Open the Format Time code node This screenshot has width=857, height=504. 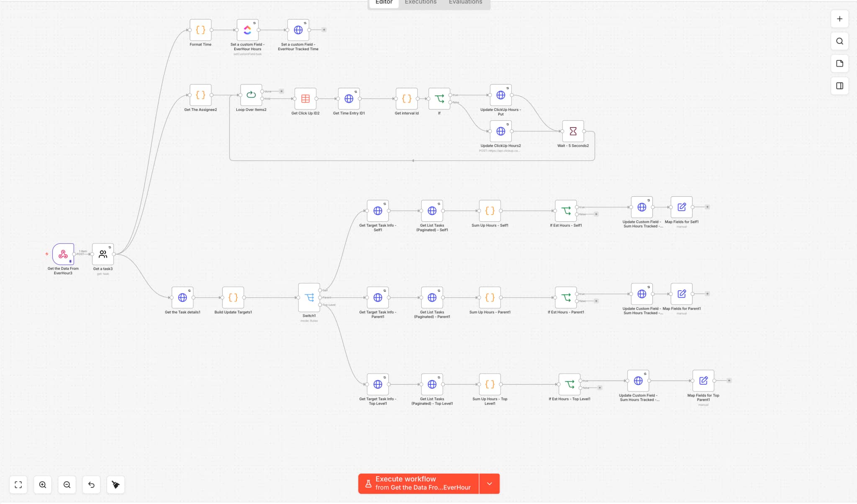point(200,30)
